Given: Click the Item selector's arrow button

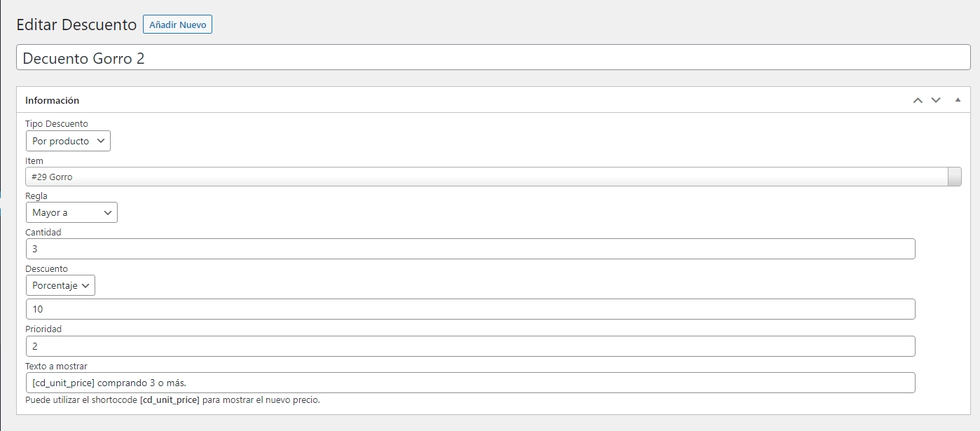Looking at the screenshot, I should click(x=954, y=177).
